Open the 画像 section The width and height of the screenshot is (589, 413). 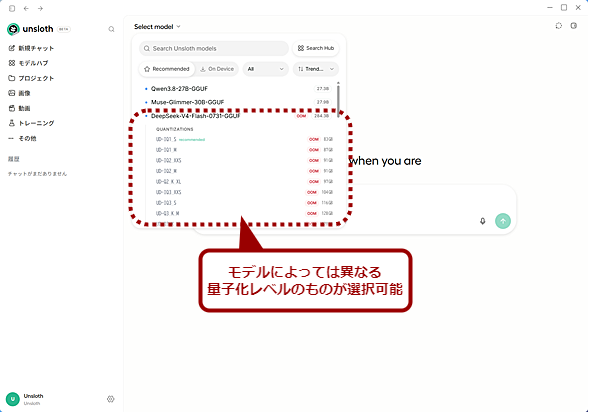coord(19,93)
